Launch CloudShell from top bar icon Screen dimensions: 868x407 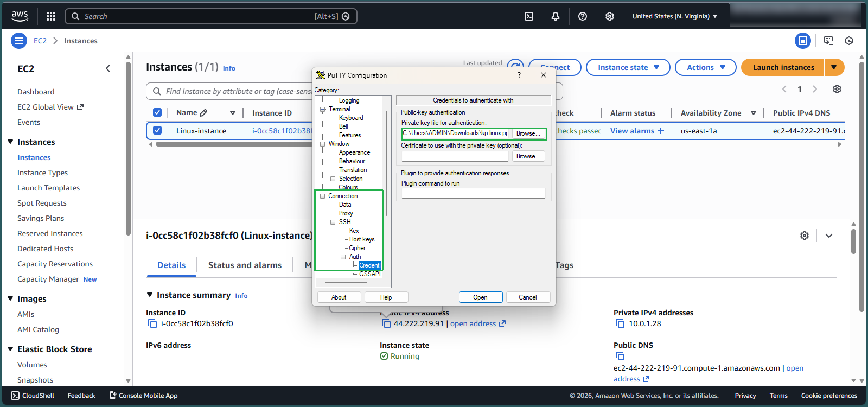(529, 16)
